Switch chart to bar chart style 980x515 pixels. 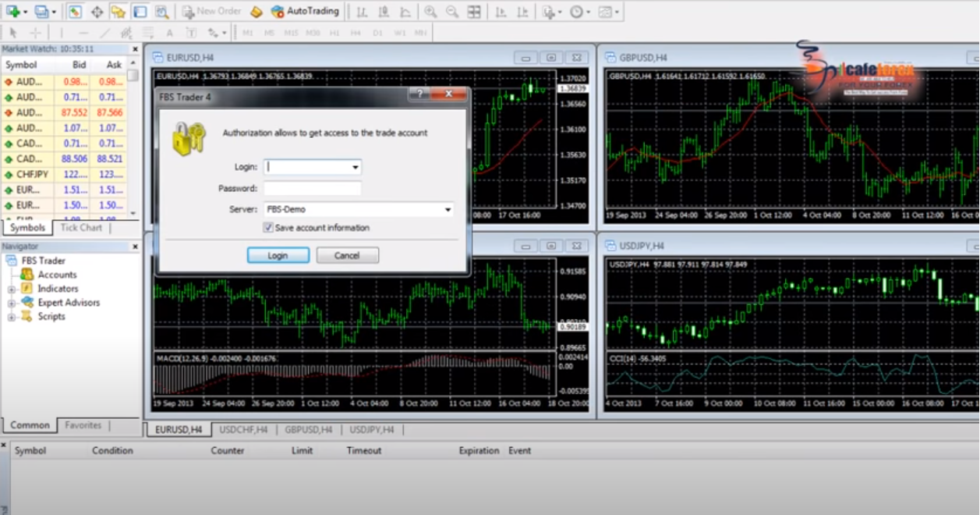click(x=361, y=12)
